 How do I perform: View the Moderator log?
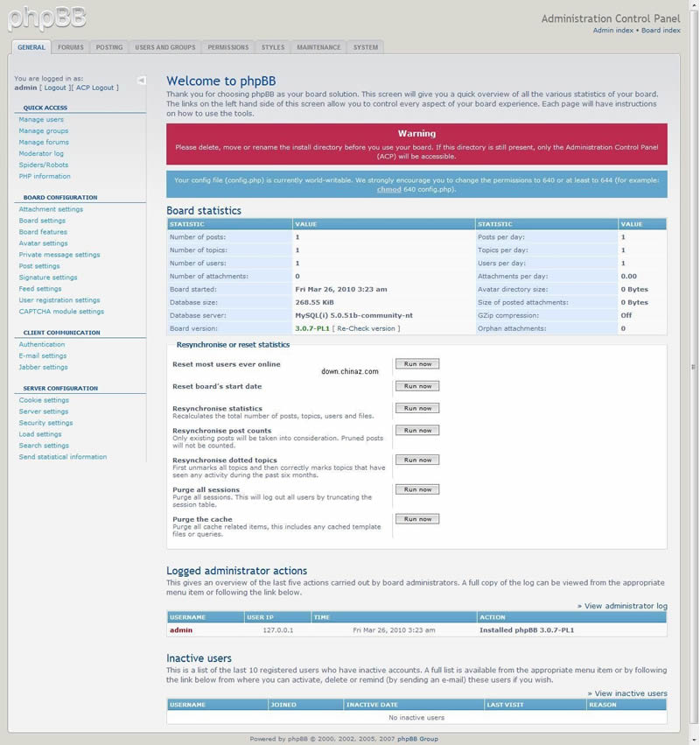click(x=41, y=153)
